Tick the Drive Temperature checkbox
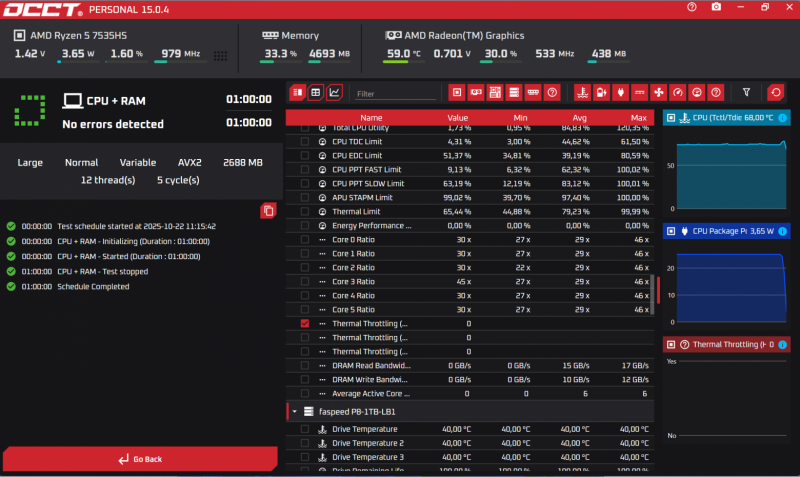The width and height of the screenshot is (800, 477). (305, 429)
